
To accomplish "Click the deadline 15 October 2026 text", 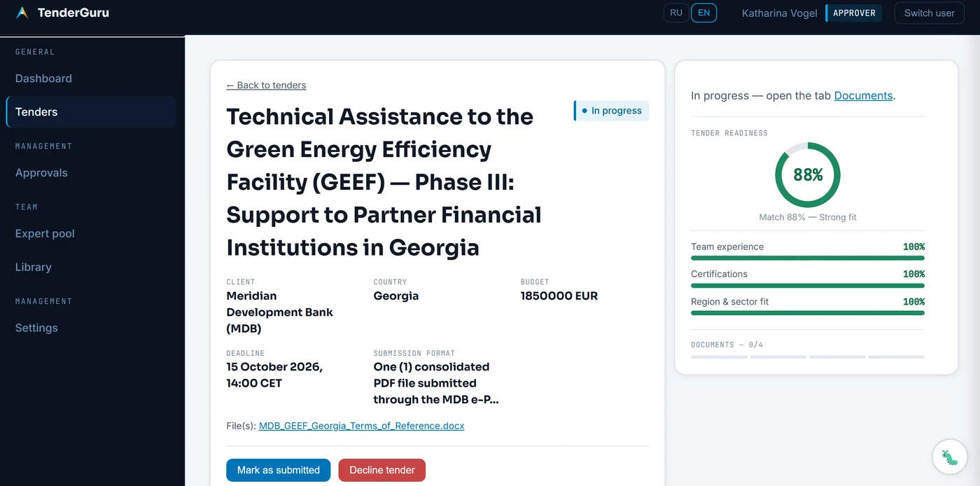I will [x=274, y=375].
